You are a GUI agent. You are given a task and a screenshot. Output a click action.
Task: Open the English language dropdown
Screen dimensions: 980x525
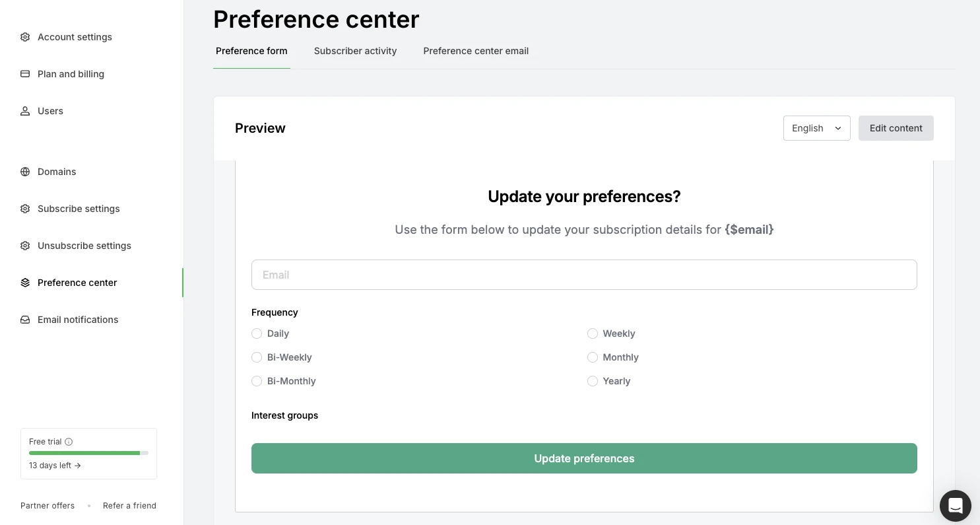pyautogui.click(x=817, y=128)
